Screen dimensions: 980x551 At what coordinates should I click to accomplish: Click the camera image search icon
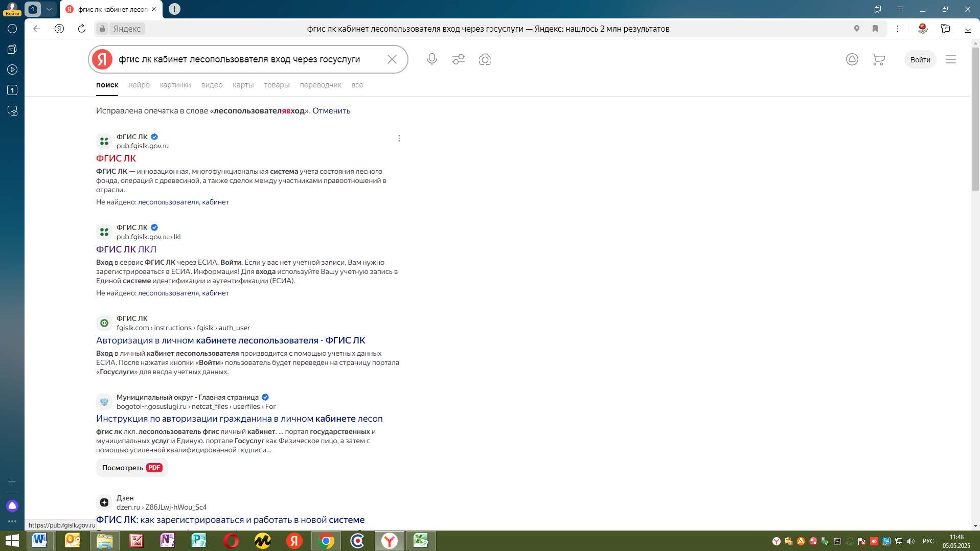(x=485, y=59)
